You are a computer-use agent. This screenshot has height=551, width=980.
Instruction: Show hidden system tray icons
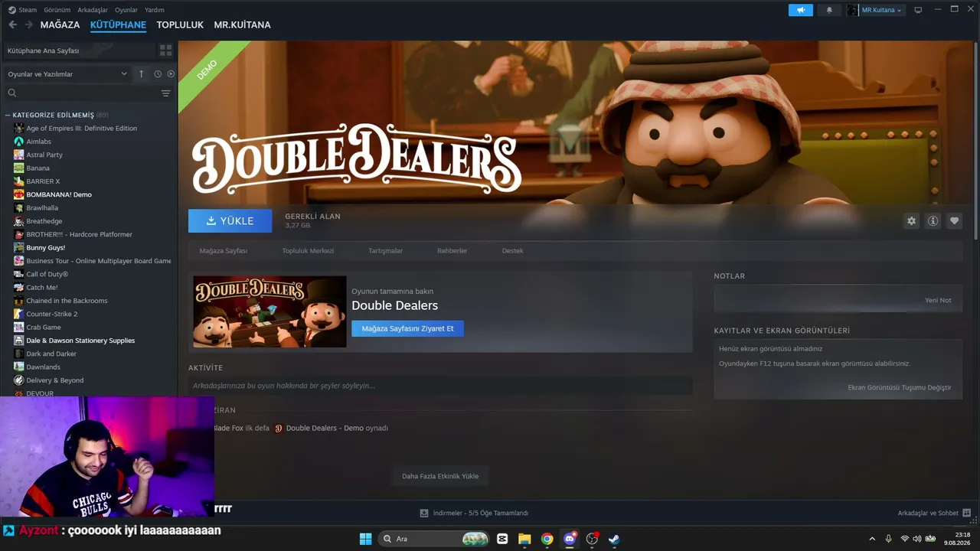(871, 539)
